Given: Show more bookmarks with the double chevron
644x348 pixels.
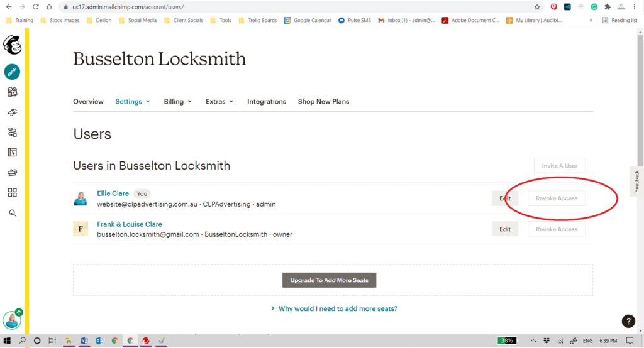Looking at the screenshot, I should point(591,20).
